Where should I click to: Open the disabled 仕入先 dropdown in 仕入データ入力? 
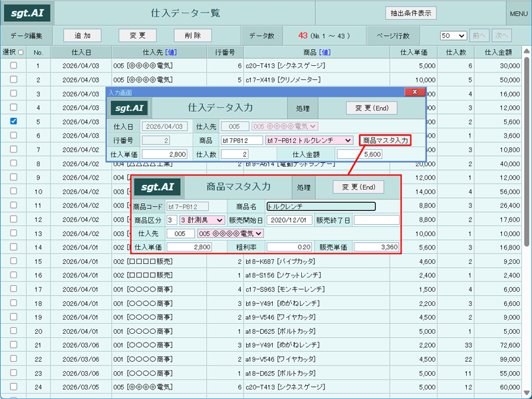click(x=285, y=126)
